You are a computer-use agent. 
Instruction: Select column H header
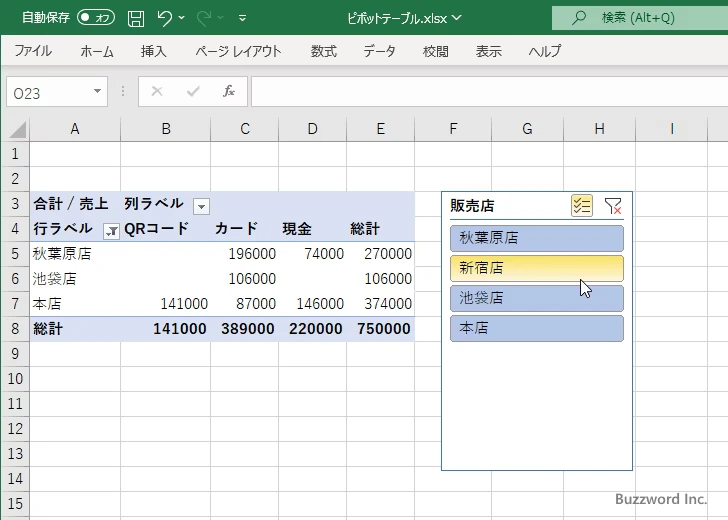coord(599,129)
